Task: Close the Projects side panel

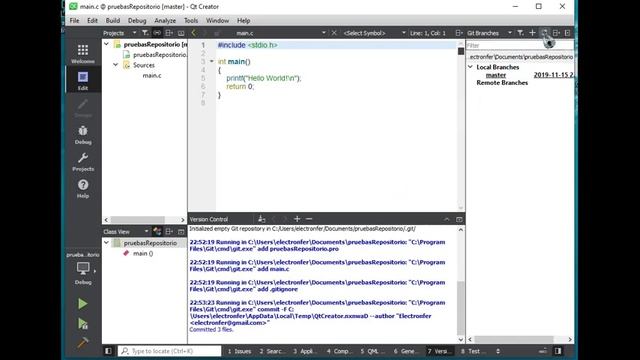Action: (181, 33)
